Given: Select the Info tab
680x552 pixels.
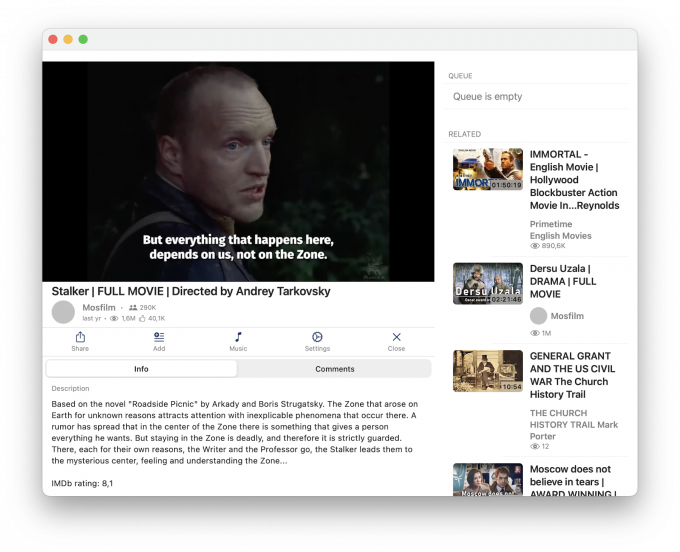Looking at the screenshot, I should click(141, 369).
